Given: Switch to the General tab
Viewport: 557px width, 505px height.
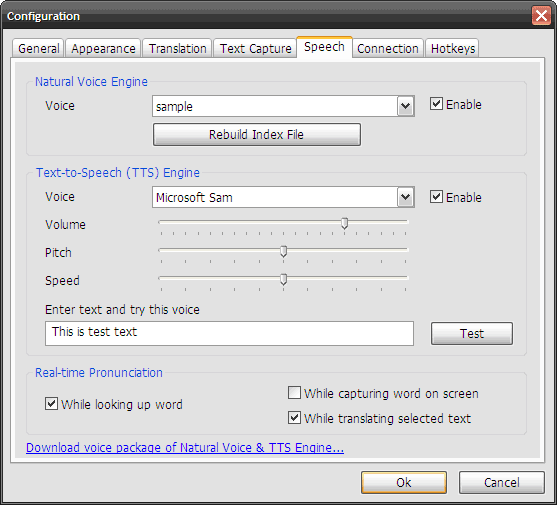Looking at the screenshot, I should tap(38, 48).
